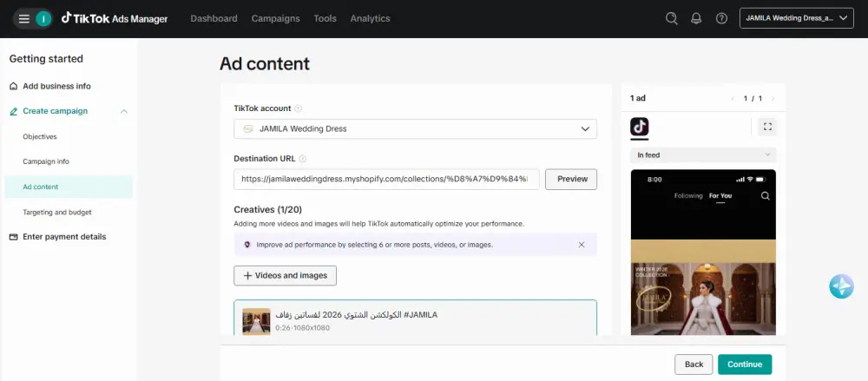
Task: Click the hamburger menu icon
Action: 24,18
